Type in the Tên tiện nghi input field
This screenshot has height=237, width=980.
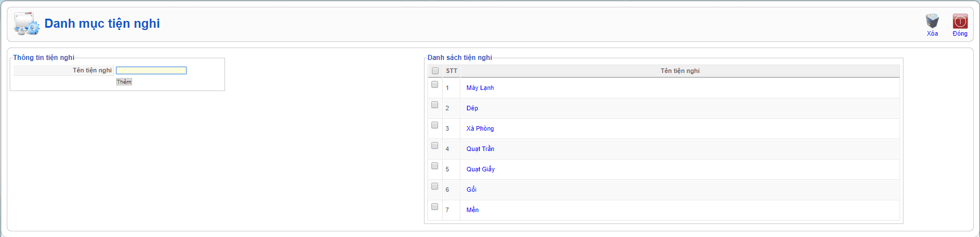pos(151,71)
